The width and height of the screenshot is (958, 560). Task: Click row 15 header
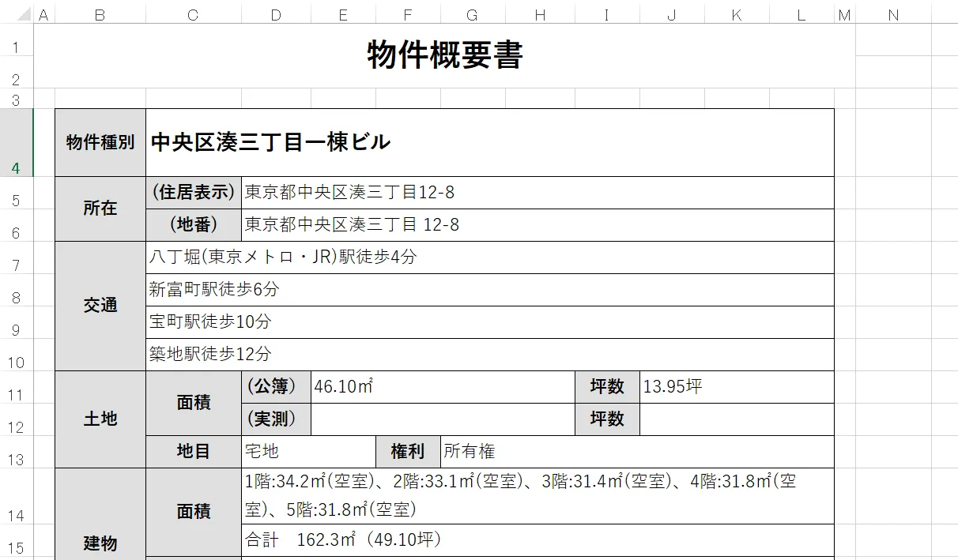pyautogui.click(x=16, y=543)
